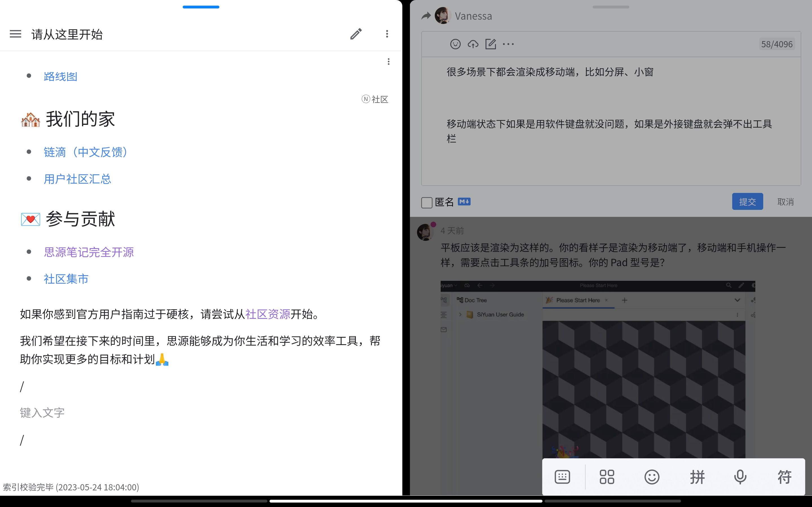Open the grid layout icon on the keyboard toolbar

click(x=607, y=477)
